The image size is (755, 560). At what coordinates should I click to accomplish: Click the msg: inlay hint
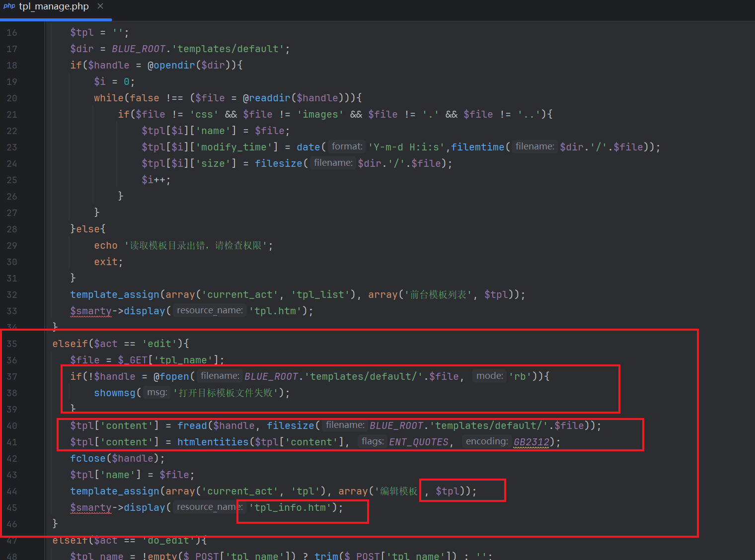coord(157,392)
